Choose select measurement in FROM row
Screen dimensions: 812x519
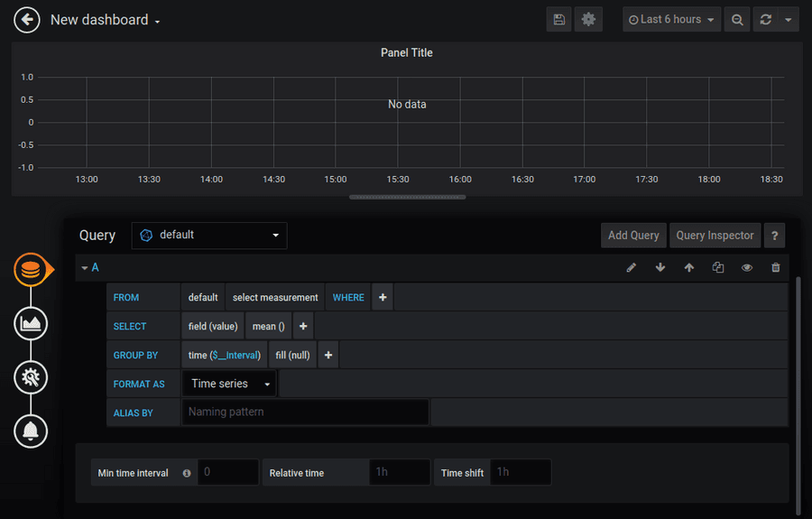click(x=275, y=297)
